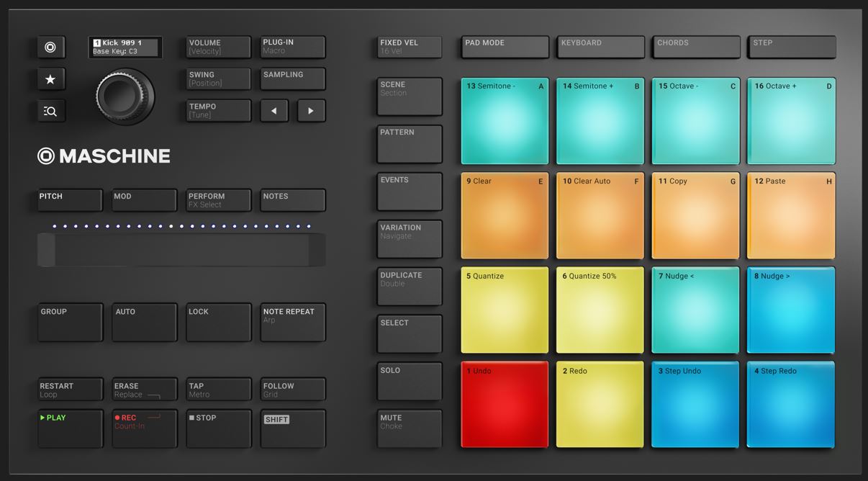Switch to KEYBOARD mode
The image size is (868, 481).
pyautogui.click(x=601, y=48)
